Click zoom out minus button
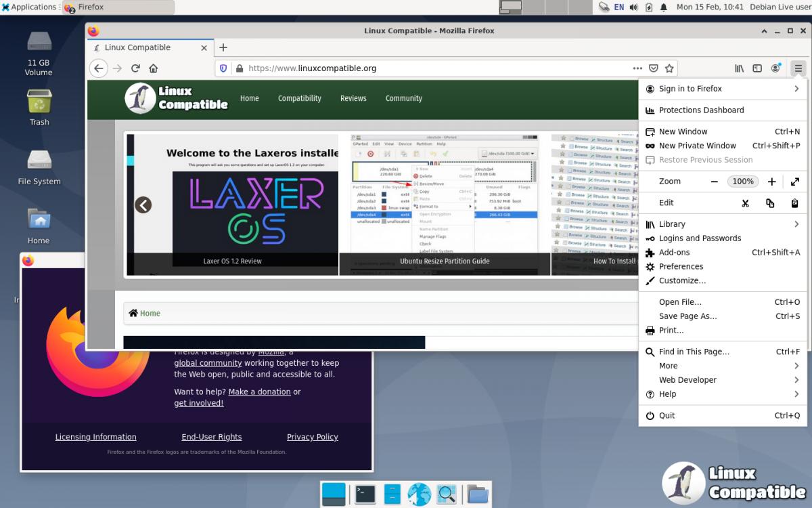This screenshot has width=812, height=508. 714,182
